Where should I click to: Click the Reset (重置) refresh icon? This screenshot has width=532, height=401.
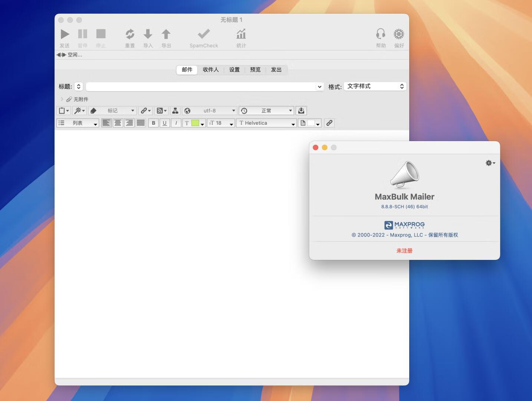130,34
